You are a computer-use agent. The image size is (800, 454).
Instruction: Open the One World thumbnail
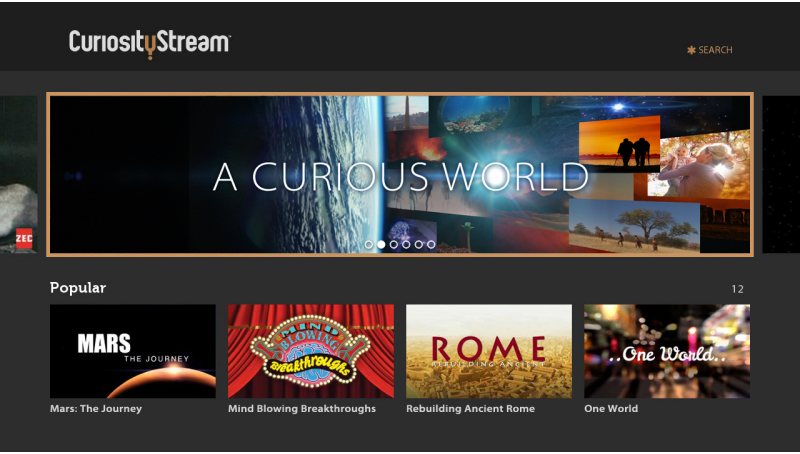[667, 351]
